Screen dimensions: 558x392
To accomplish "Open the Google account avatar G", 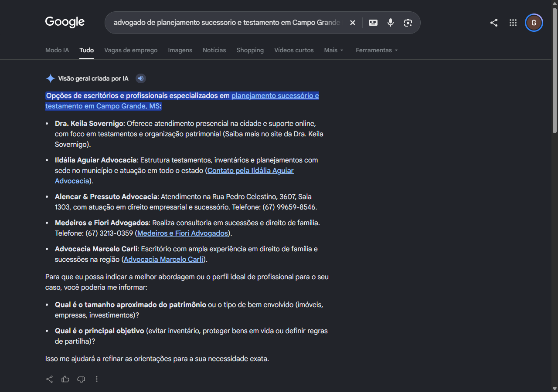I will tap(534, 23).
